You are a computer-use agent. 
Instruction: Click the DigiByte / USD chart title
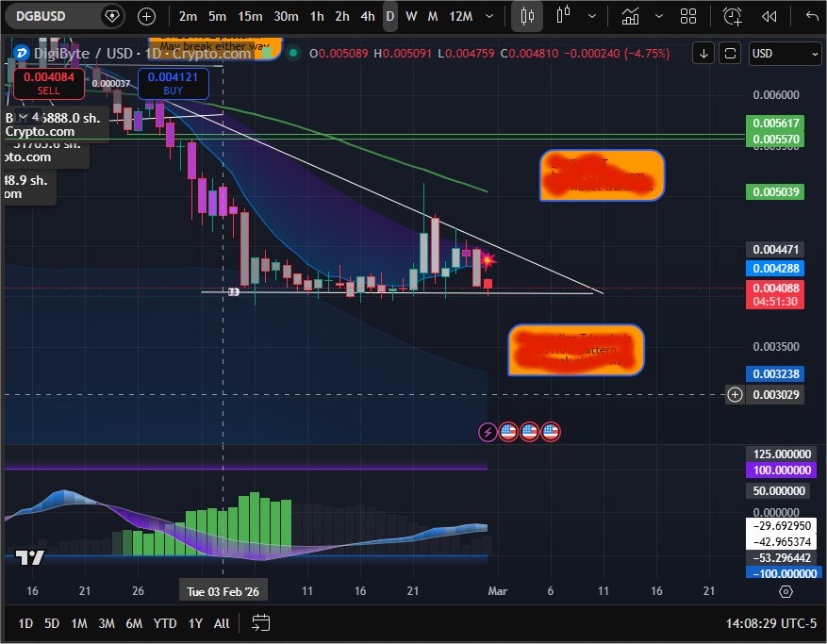(142, 53)
